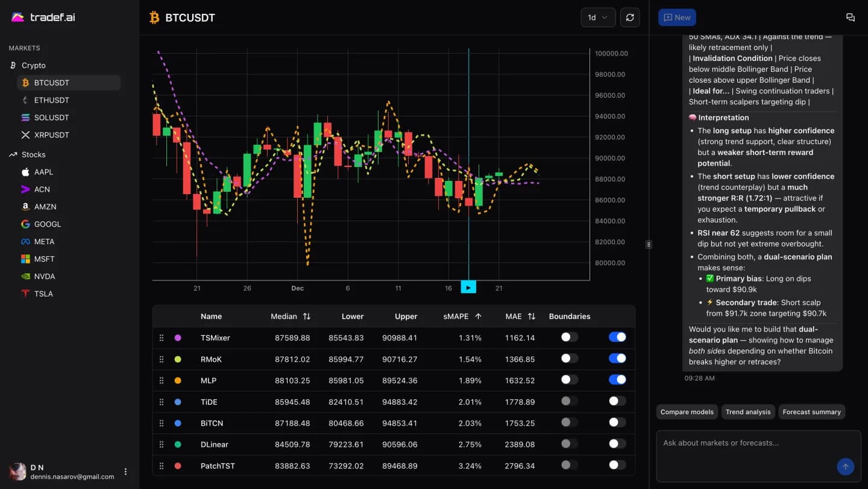Open the three-dot menu next to the user email
868x489 pixels.
[125, 472]
